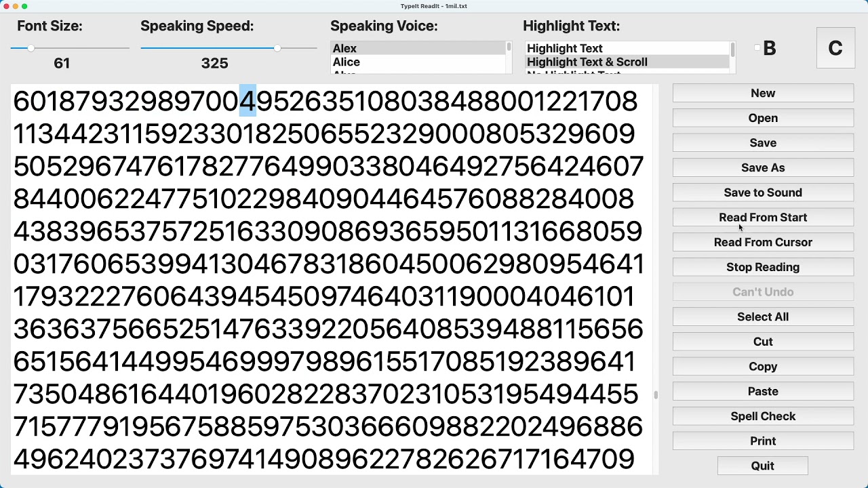Viewport: 868px width, 488px height.
Task: Click the Speaking Voice list scrollbar
Action: click(509, 48)
